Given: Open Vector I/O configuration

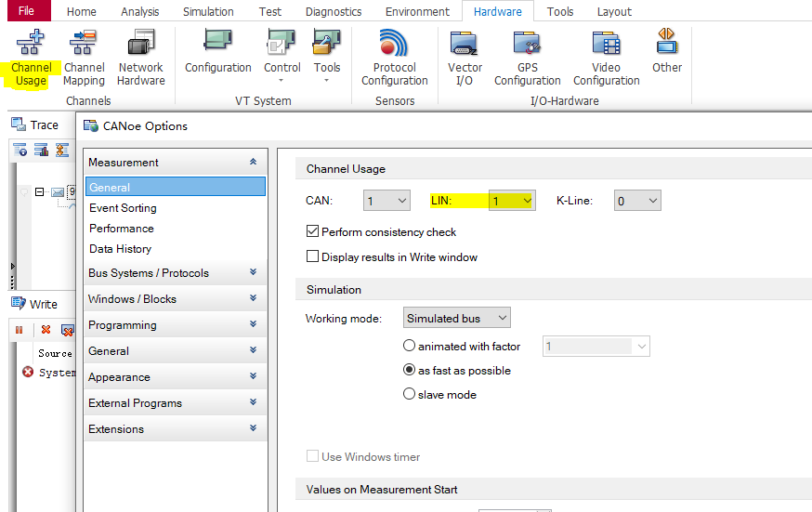Looking at the screenshot, I should point(465,58).
